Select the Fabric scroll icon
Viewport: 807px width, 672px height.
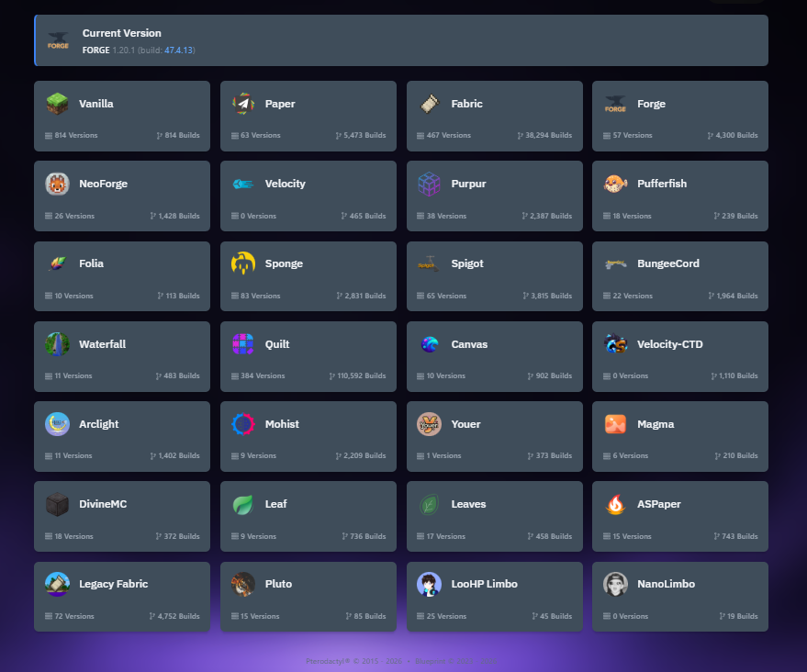coord(429,105)
